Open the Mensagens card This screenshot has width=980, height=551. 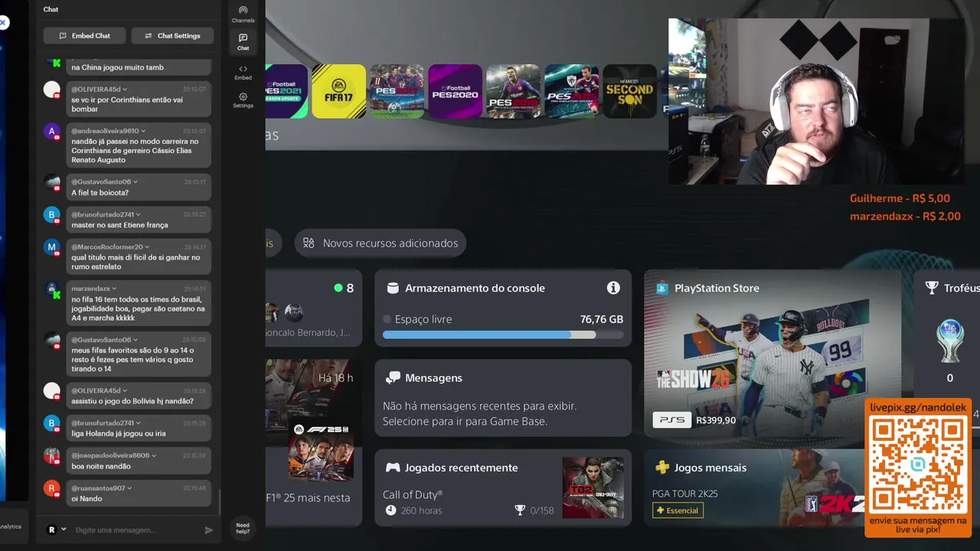503,398
